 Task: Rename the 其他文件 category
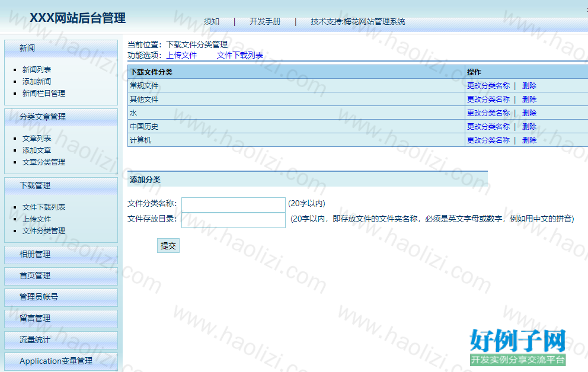(x=488, y=100)
